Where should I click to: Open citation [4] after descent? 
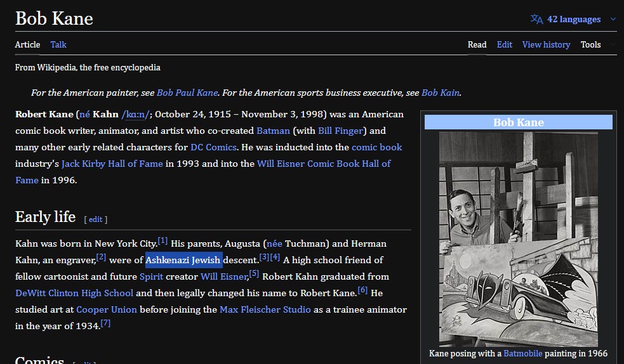(275, 257)
